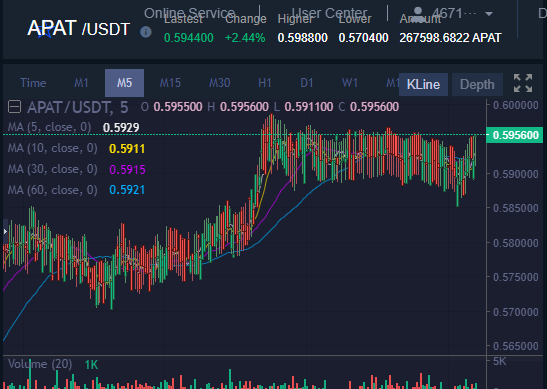The width and height of the screenshot is (547, 389).
Task: Expand the left panel arrow on chart
Action: (x=5, y=231)
